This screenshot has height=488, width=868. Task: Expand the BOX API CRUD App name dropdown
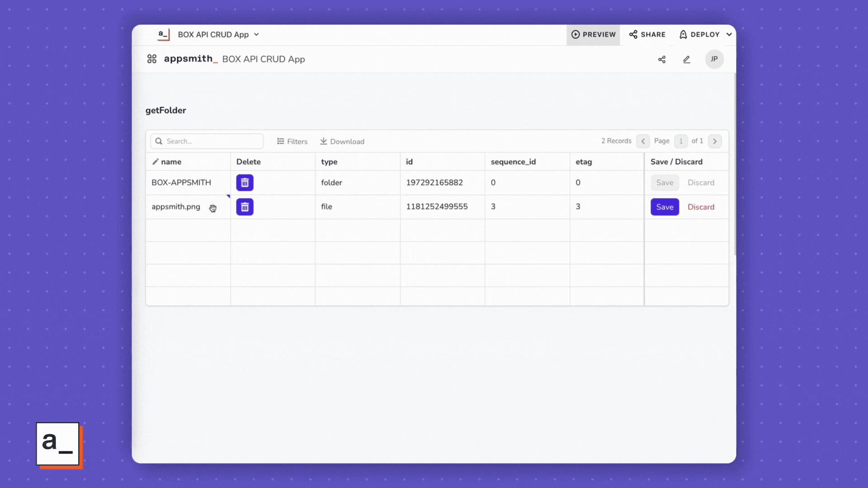click(x=256, y=34)
